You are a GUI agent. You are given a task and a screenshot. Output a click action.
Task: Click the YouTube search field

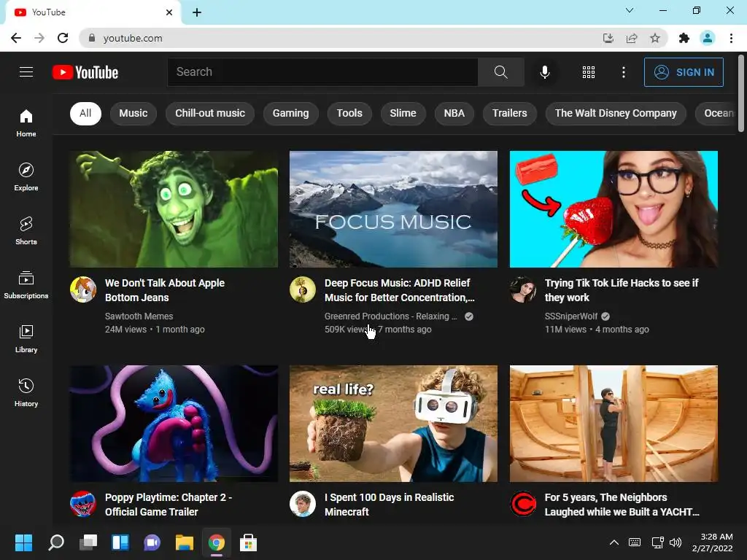pos(322,72)
